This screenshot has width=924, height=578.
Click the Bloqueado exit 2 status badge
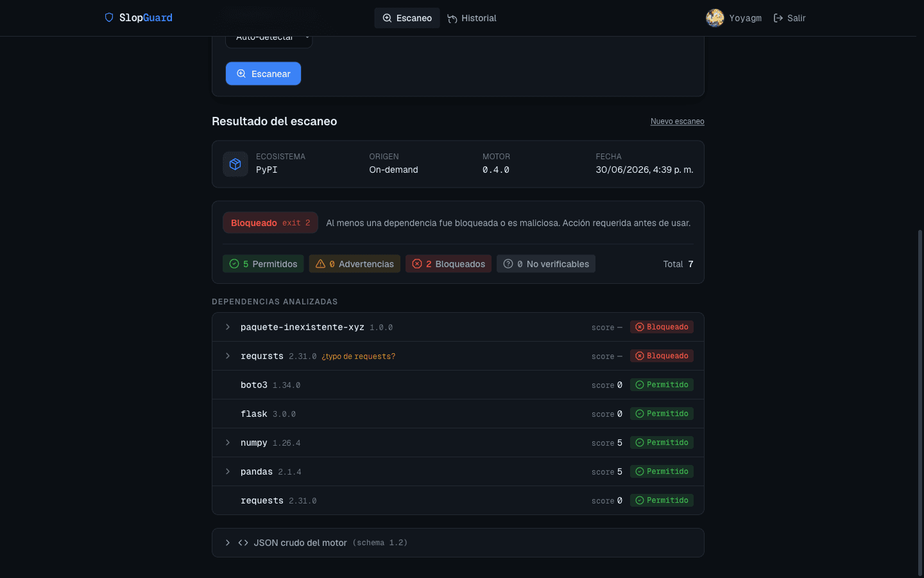click(270, 223)
